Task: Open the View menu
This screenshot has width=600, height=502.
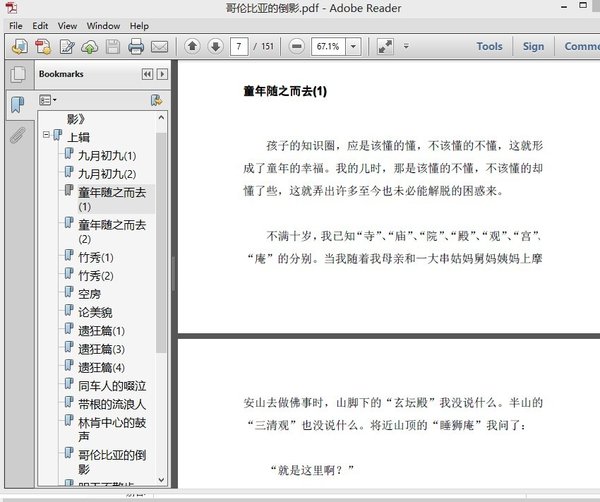Action: (67, 25)
